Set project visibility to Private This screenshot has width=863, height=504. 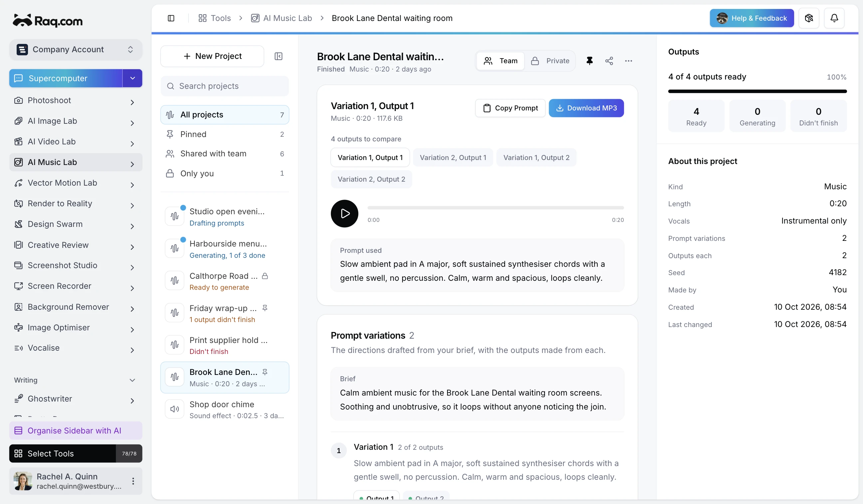pyautogui.click(x=550, y=61)
